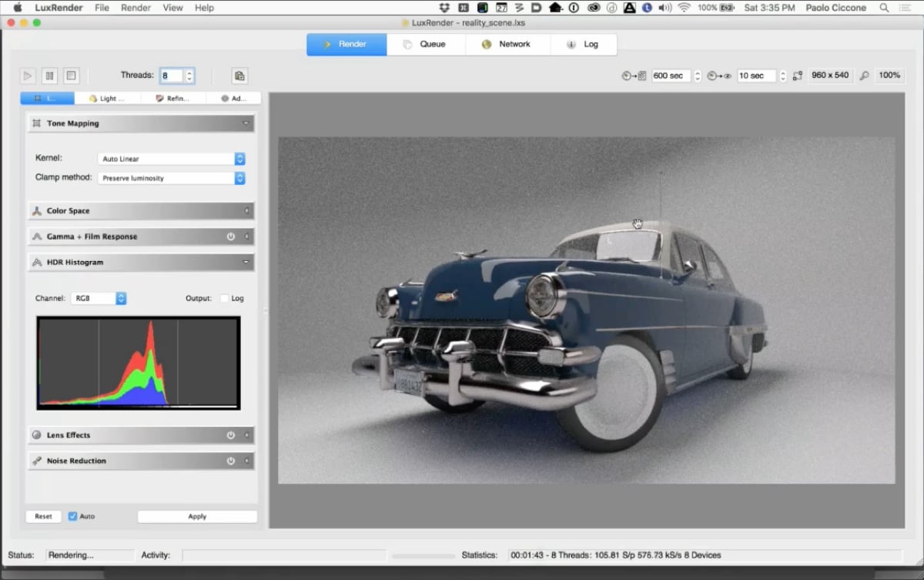Click the calendar 27 menu bar icon
924x580 pixels.
[x=501, y=8]
